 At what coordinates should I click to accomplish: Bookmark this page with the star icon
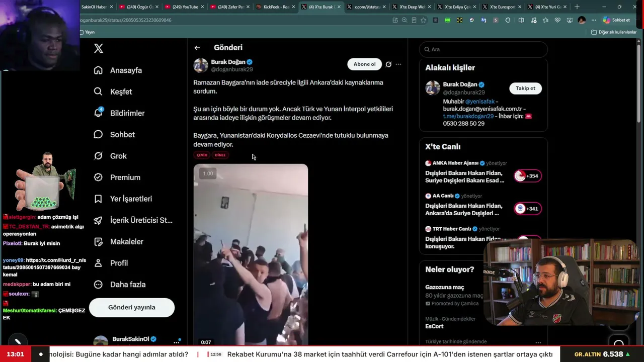pos(424,20)
